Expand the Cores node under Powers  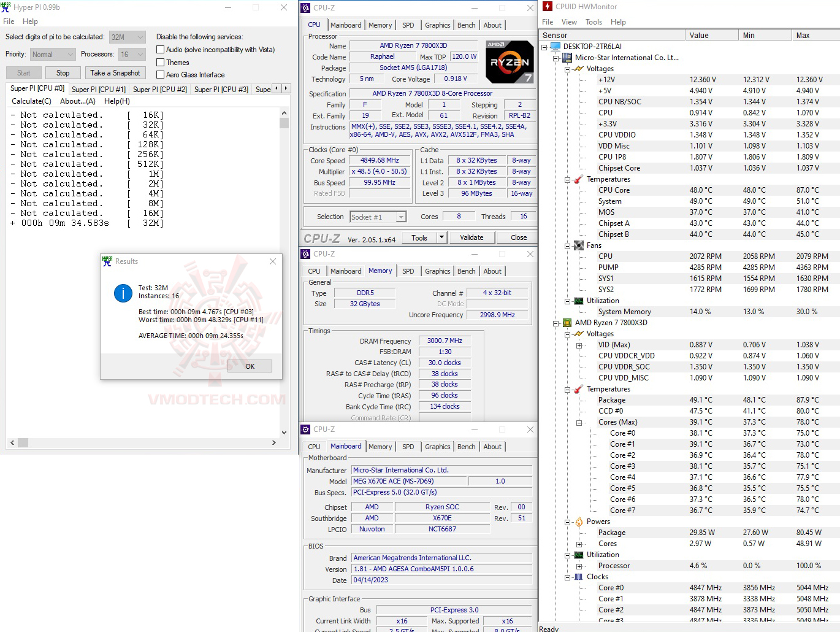click(x=579, y=544)
